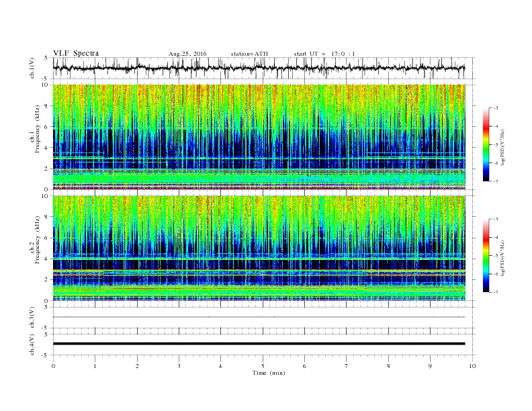Click the "ch.3(V)" axis label

coord(32,318)
